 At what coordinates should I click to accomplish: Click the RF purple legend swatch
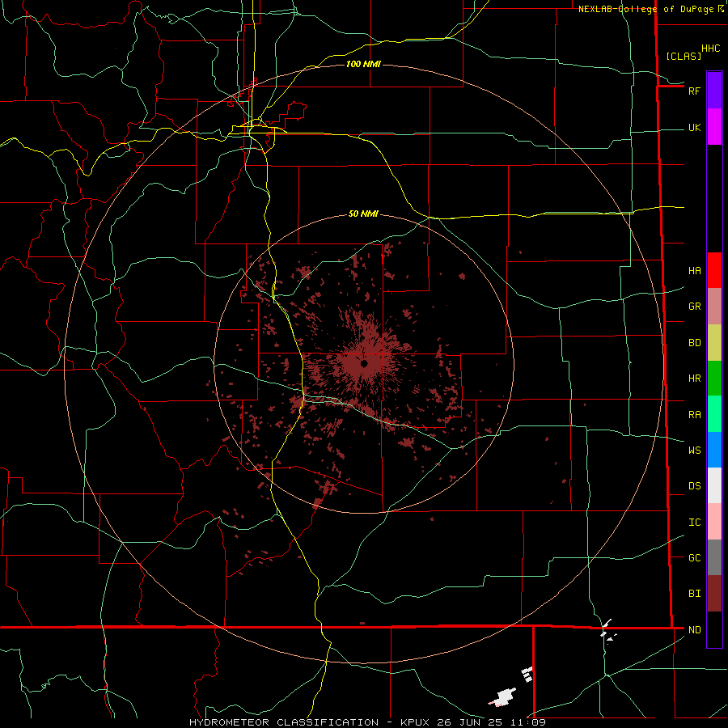(x=714, y=91)
